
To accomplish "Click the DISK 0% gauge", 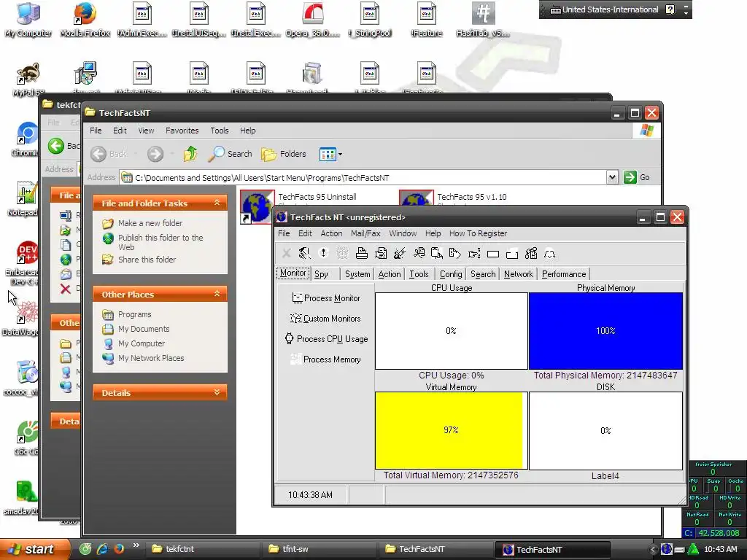I will coord(605,430).
